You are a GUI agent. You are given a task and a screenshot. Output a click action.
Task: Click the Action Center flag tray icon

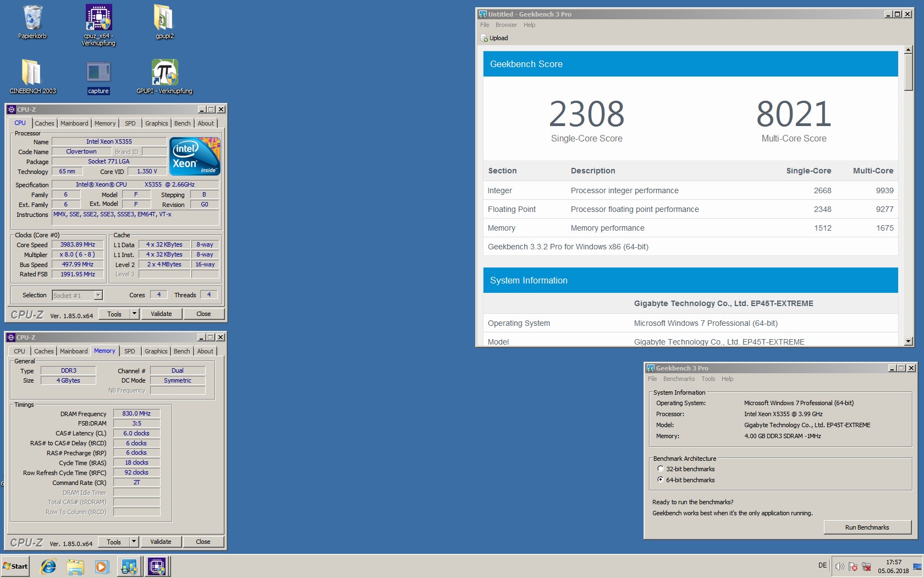(x=853, y=566)
